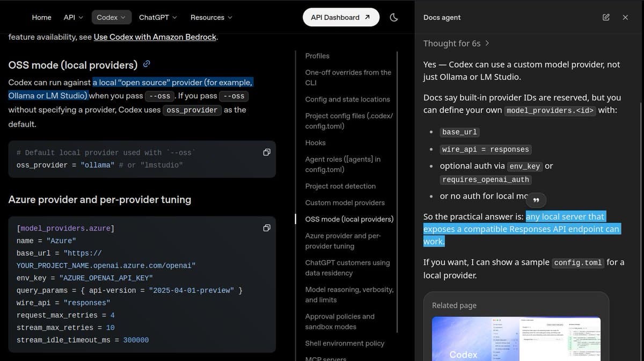Click the 'env_key' code chip in agent answer
Screen dimensions: 644x361
click(524, 167)
